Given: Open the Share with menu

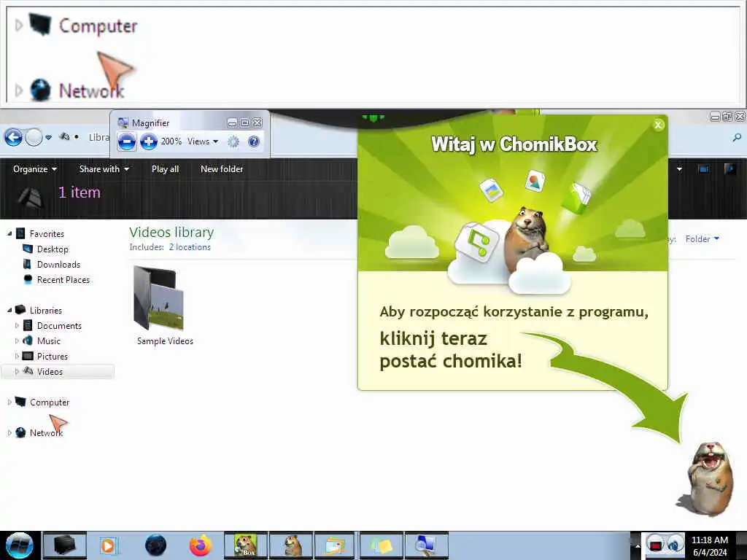Looking at the screenshot, I should [x=104, y=169].
